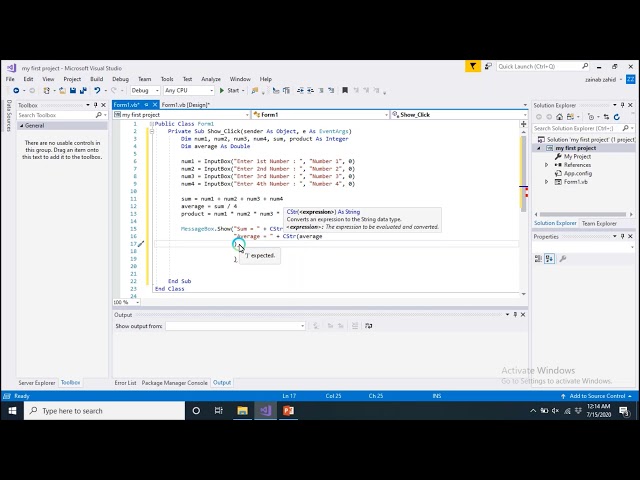This screenshot has width=640, height=480.
Task: Click the Windows Start button
Action: coord(12,411)
